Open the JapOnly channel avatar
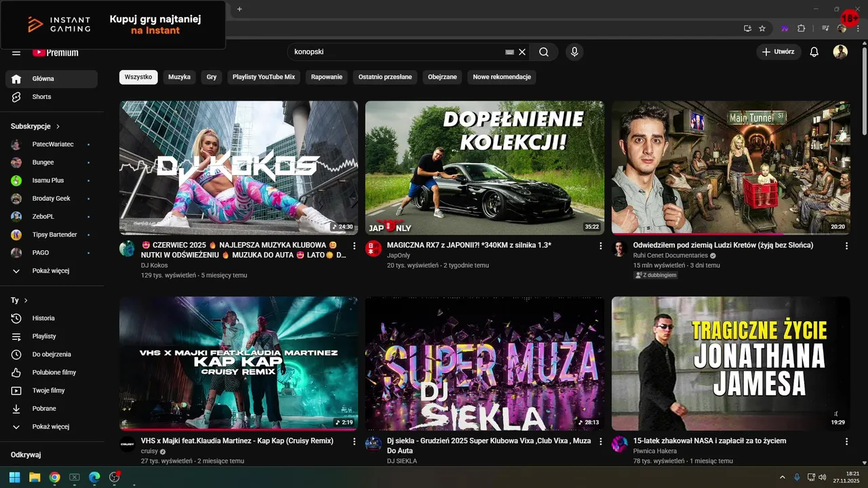The height and width of the screenshot is (488, 868). click(374, 249)
